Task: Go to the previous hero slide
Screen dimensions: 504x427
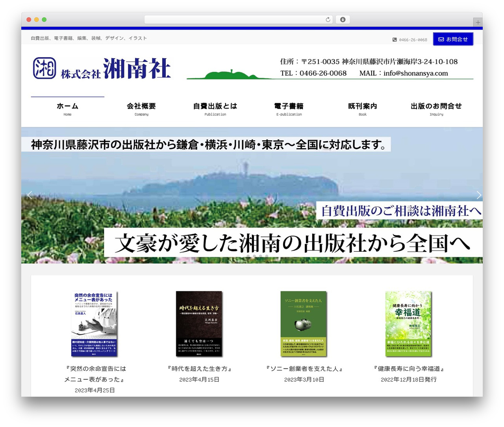Action: coord(30,195)
